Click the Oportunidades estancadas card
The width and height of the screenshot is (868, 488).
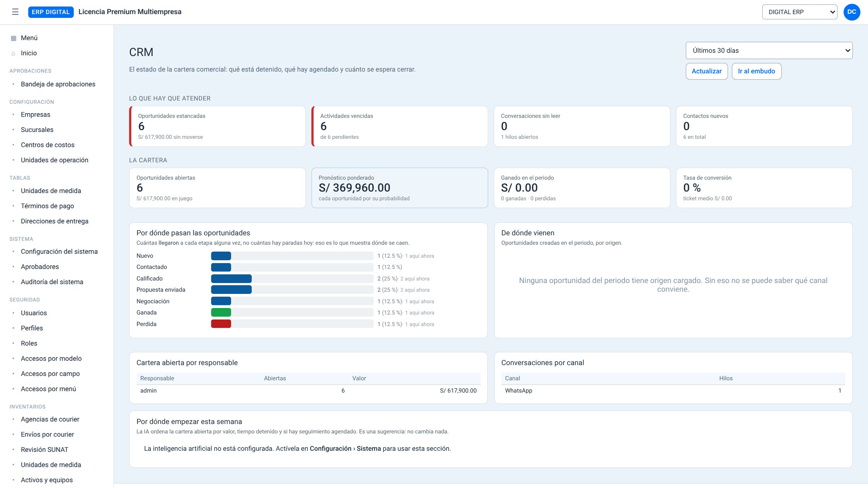pos(217,126)
